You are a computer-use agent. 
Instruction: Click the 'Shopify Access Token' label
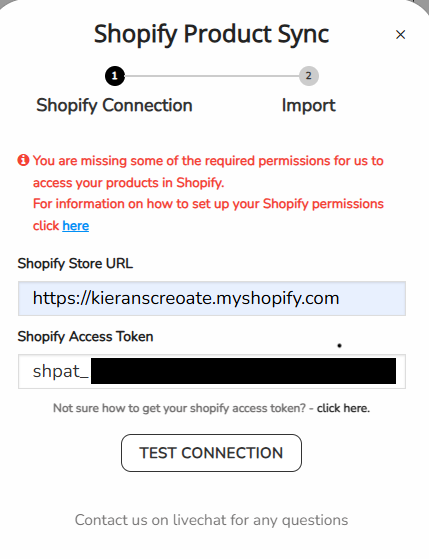(x=86, y=337)
